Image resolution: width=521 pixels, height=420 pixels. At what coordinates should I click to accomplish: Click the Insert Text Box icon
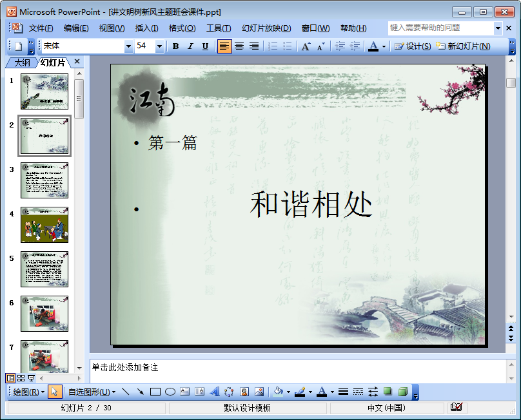click(x=185, y=392)
